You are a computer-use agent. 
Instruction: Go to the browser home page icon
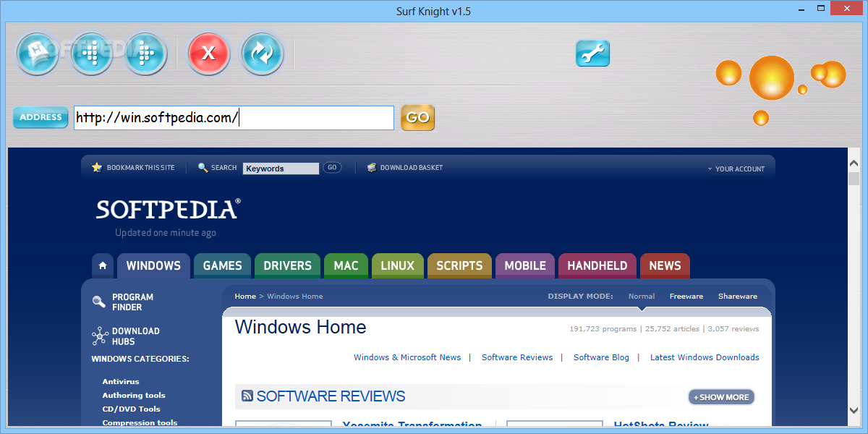point(37,54)
